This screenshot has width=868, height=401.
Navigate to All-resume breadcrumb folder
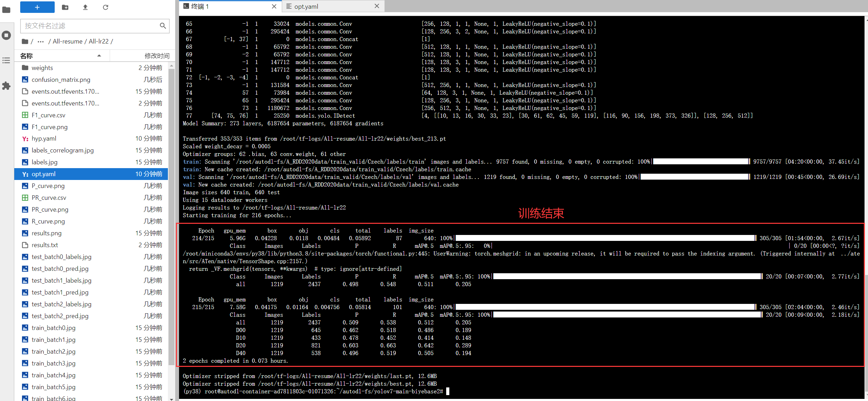pos(68,41)
